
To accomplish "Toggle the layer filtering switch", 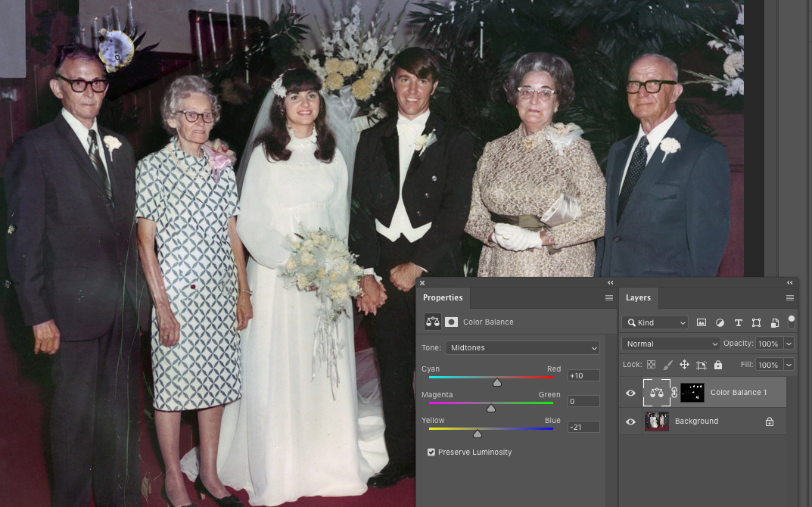I will pyautogui.click(x=792, y=322).
